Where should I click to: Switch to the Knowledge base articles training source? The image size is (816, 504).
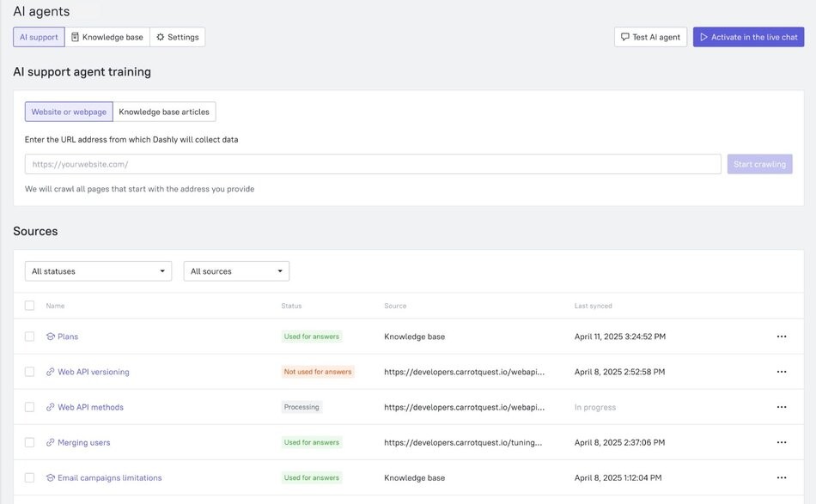165,111
